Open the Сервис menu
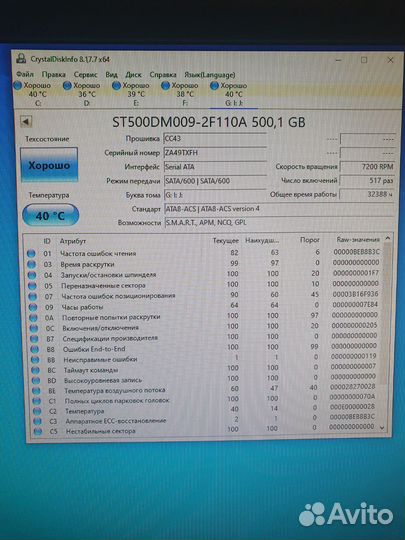The width and height of the screenshot is (405, 540). coord(85,74)
